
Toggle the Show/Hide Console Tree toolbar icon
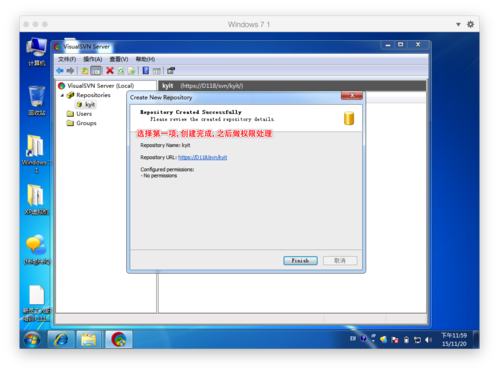point(96,71)
